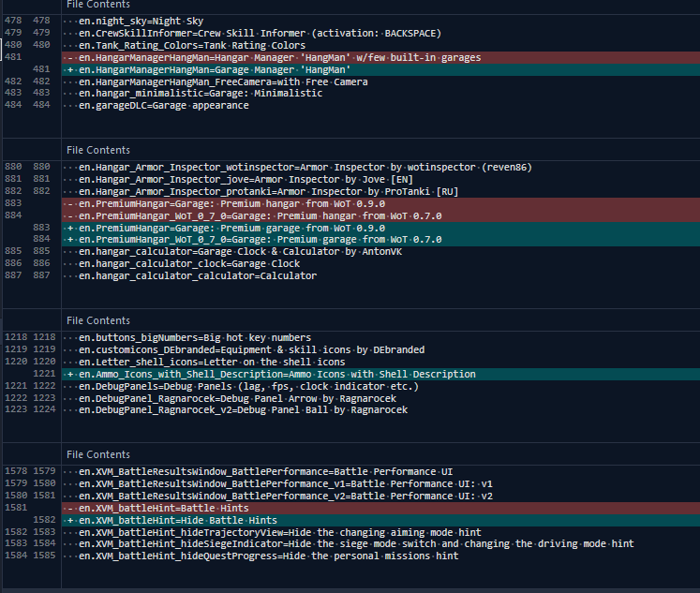Click the hangar_calculator_clock=Garage Clock line
Viewport: 700px width, 593px height.
point(189,263)
